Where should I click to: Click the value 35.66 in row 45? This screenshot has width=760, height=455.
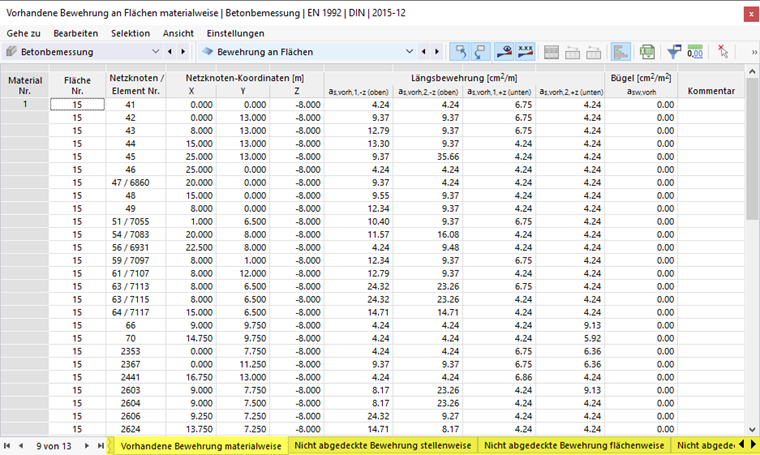click(x=428, y=157)
